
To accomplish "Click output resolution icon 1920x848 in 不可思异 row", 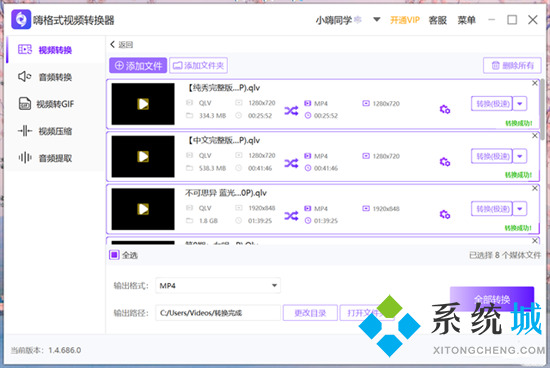I will pos(366,208).
